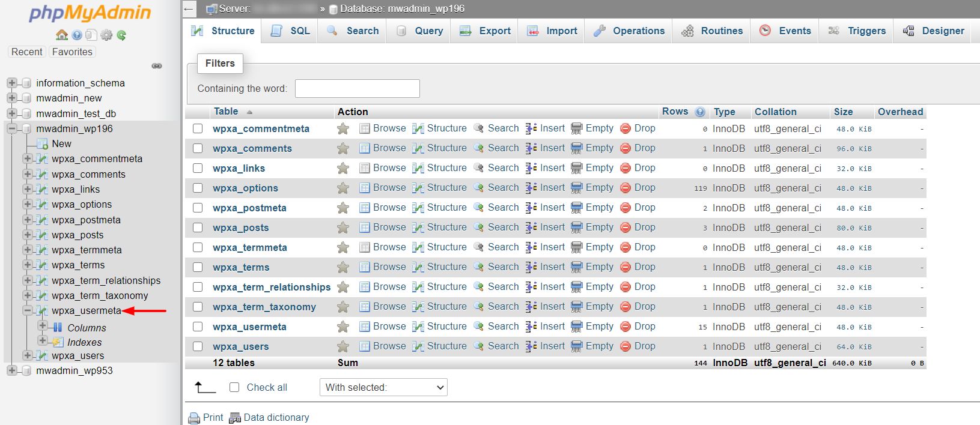Star wpxa_options table as favorite
The height and width of the screenshot is (425, 980).
pos(343,188)
